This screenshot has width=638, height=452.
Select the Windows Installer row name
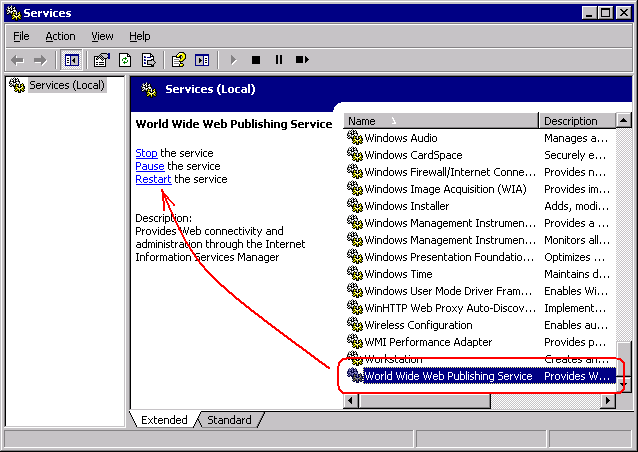[407, 206]
